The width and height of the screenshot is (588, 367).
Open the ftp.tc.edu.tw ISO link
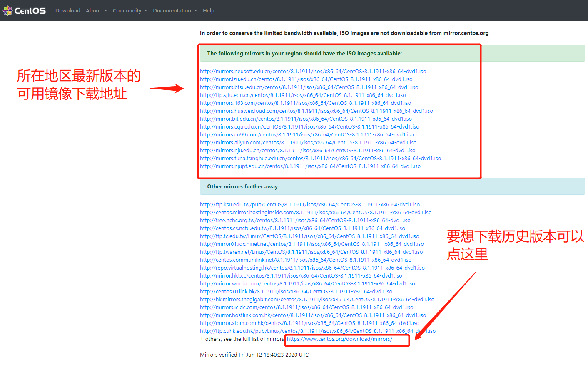[x=309, y=236]
